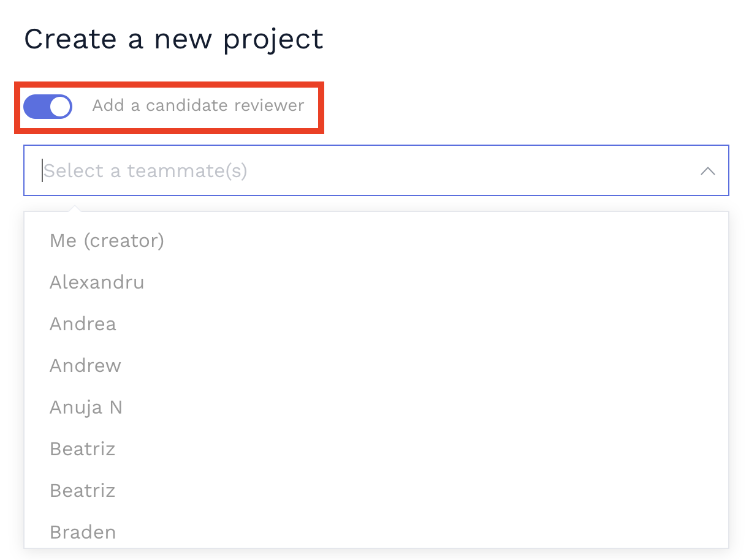Click the highlighted reviewer toggle area

tap(167, 107)
